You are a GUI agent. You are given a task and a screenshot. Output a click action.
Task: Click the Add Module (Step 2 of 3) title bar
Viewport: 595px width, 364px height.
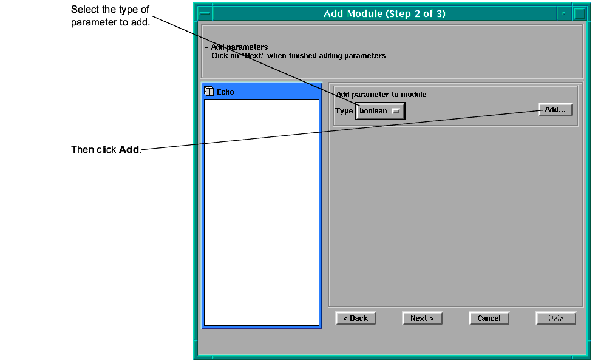[384, 13]
